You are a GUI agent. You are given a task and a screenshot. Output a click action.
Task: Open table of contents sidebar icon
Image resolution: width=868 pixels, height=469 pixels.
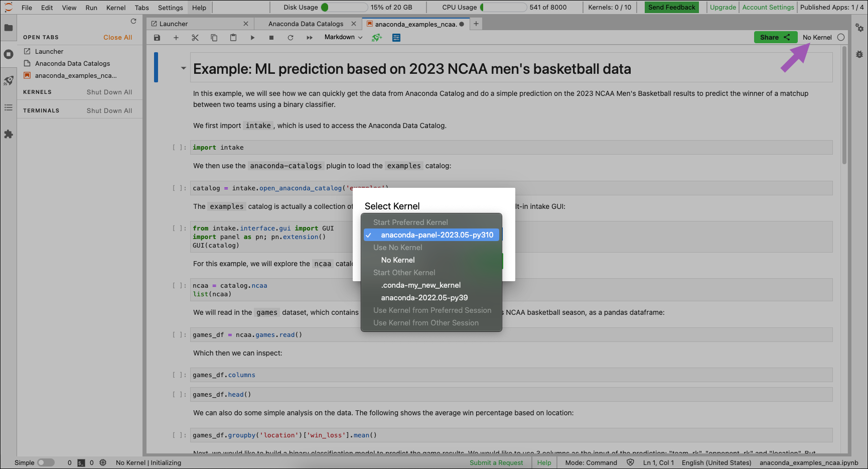9,107
